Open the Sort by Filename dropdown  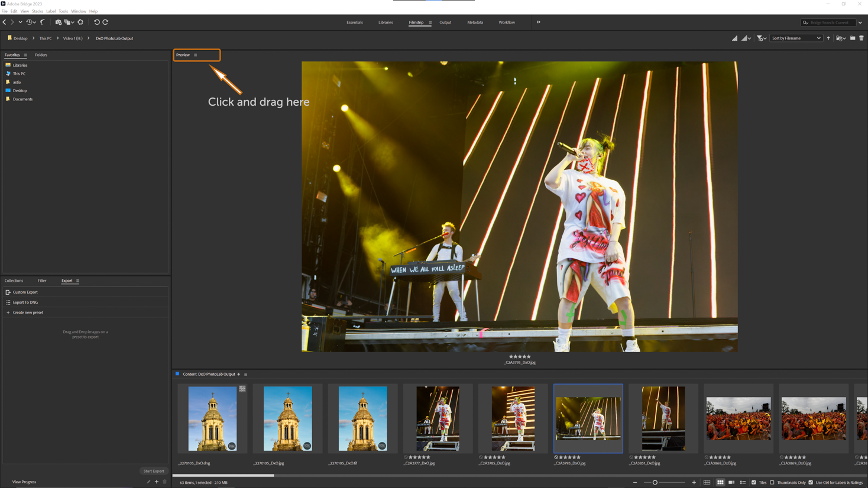tap(795, 38)
